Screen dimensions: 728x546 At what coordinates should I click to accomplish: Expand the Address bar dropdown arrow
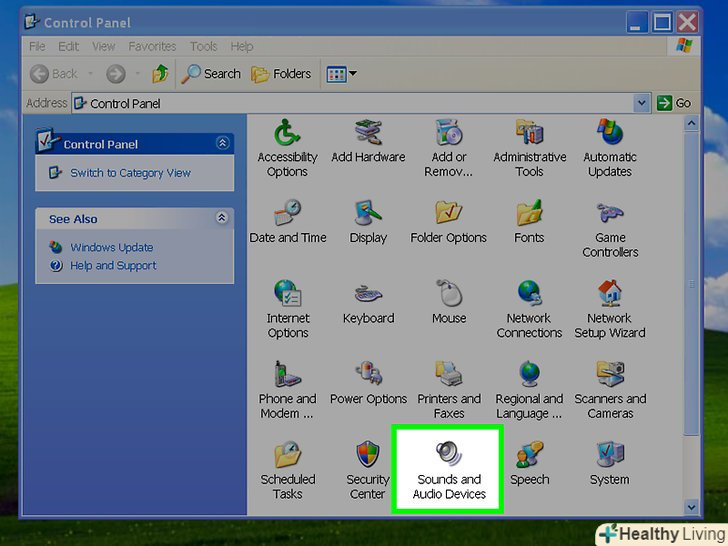[x=641, y=103]
